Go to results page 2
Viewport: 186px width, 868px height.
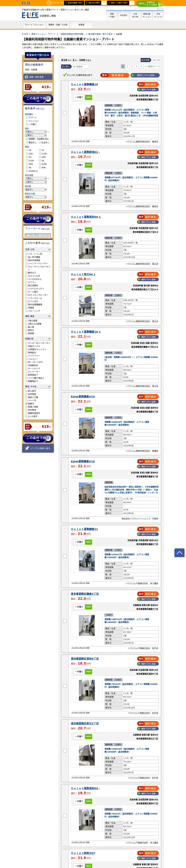pos(127,66)
